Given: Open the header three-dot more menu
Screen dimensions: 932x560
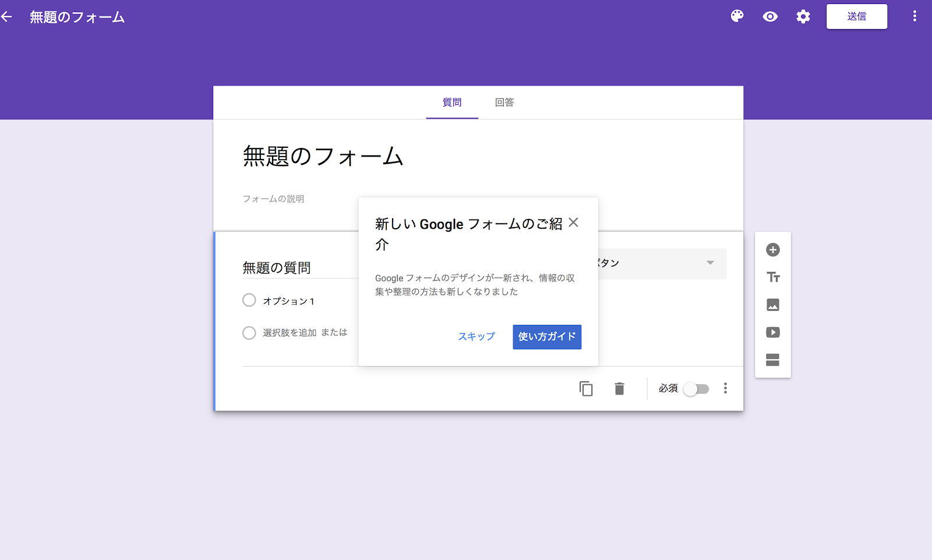Looking at the screenshot, I should pos(915,16).
